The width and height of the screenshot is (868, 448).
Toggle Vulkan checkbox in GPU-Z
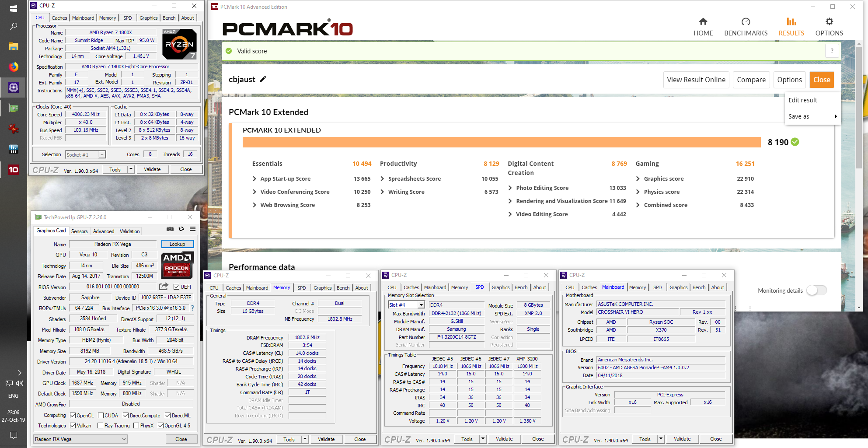click(x=73, y=426)
